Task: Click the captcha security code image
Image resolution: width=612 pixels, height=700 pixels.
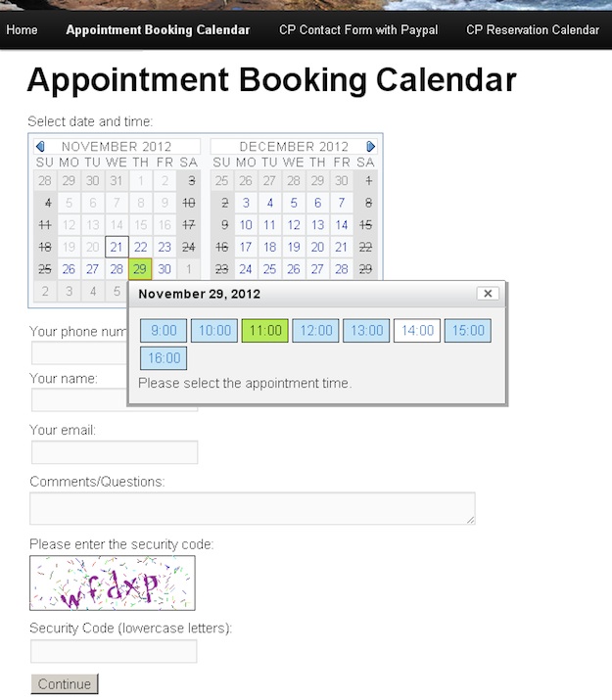Action: tap(112, 583)
